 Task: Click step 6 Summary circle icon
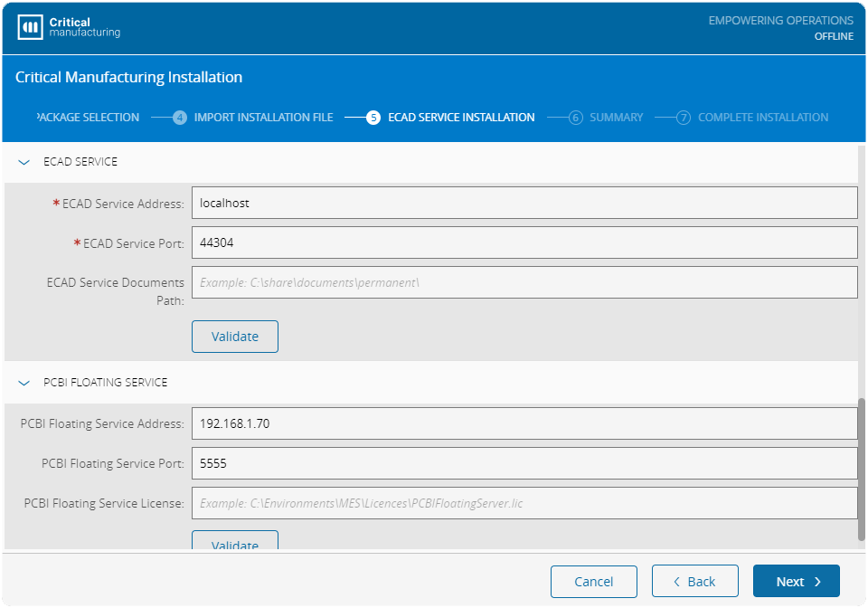[x=576, y=118]
